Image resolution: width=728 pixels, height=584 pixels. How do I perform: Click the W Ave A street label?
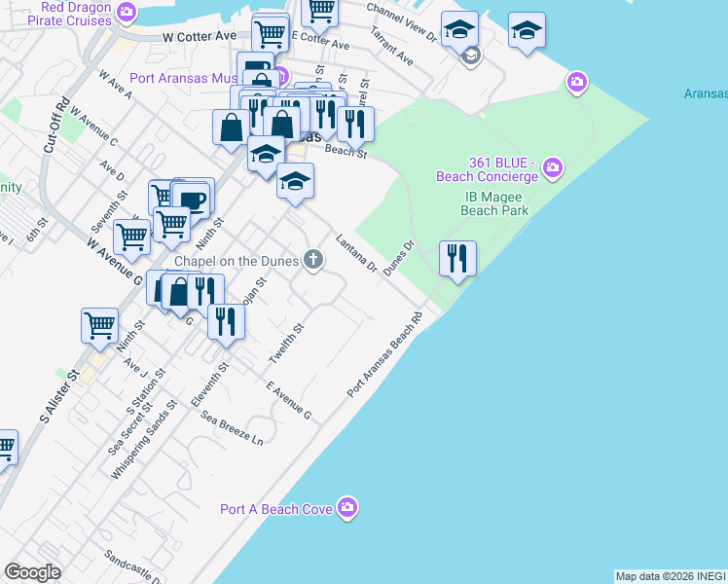[115, 85]
